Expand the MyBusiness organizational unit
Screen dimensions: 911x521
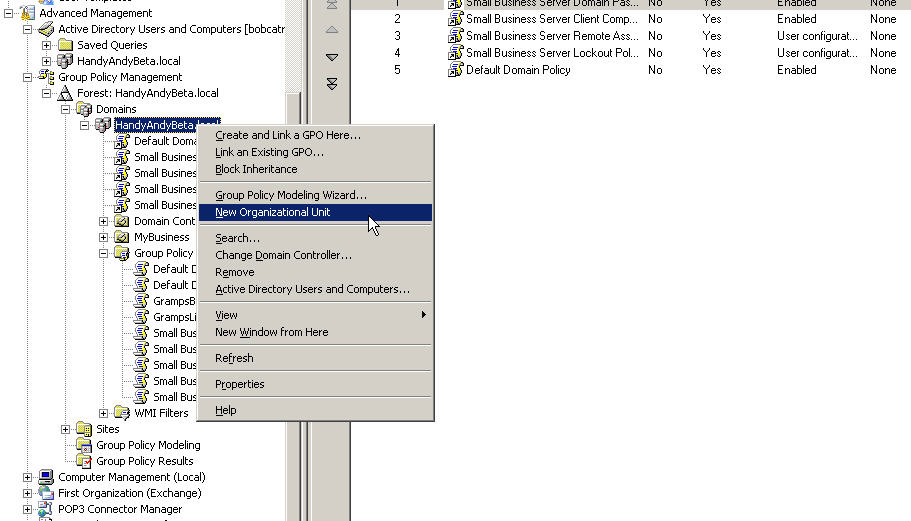pos(103,237)
